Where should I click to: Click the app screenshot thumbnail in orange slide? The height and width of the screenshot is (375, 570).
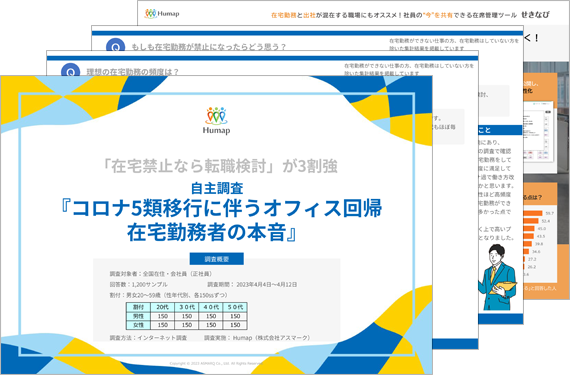[539, 132]
